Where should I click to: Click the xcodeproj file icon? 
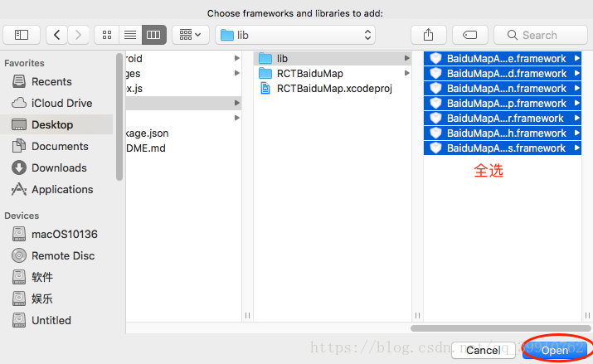[265, 88]
